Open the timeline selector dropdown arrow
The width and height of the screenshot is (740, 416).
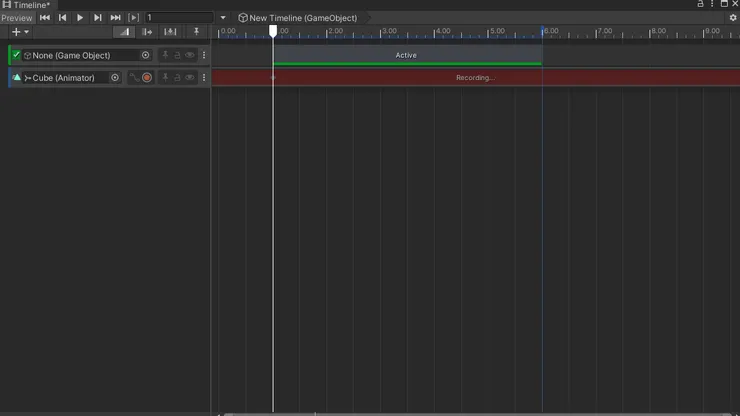pos(223,18)
